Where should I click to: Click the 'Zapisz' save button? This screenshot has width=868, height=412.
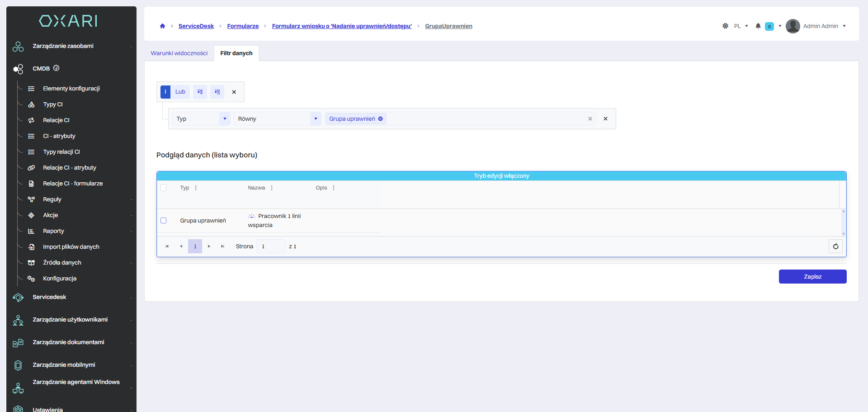[812, 277]
